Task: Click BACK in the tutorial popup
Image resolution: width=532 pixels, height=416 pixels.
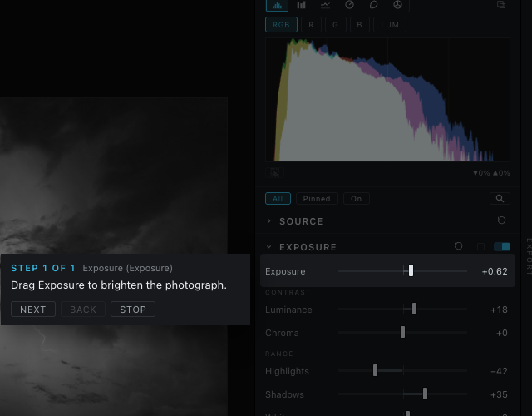Action: click(83, 310)
